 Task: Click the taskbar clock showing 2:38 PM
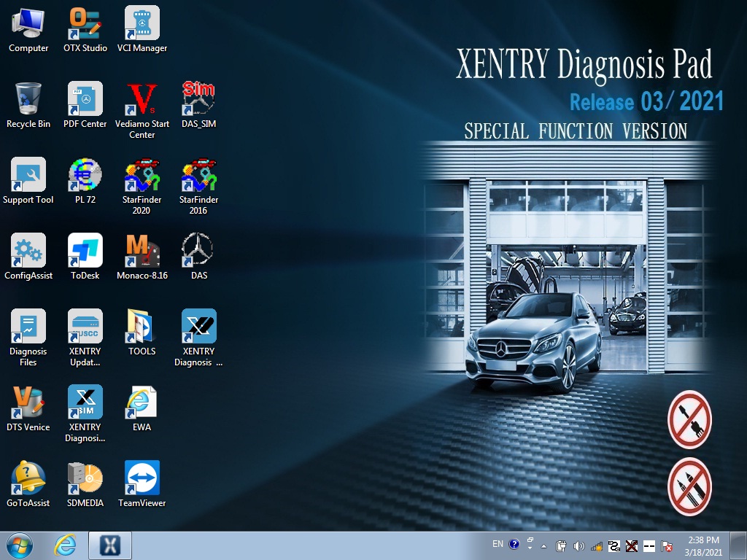[704, 546]
